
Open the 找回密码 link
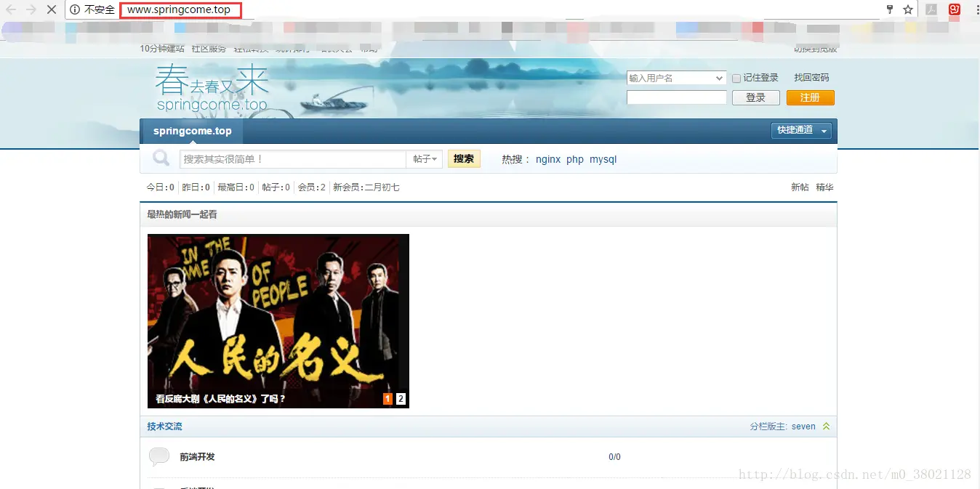[x=811, y=78]
